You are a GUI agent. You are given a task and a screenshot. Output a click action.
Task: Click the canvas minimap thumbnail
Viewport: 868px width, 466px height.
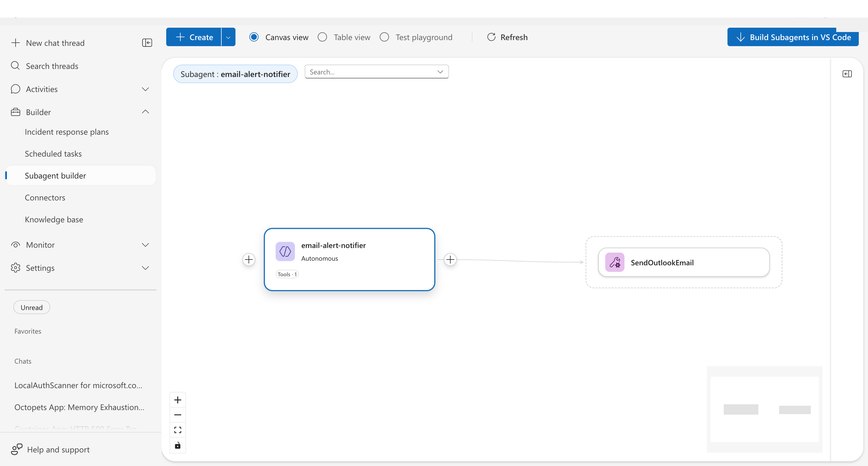764,409
